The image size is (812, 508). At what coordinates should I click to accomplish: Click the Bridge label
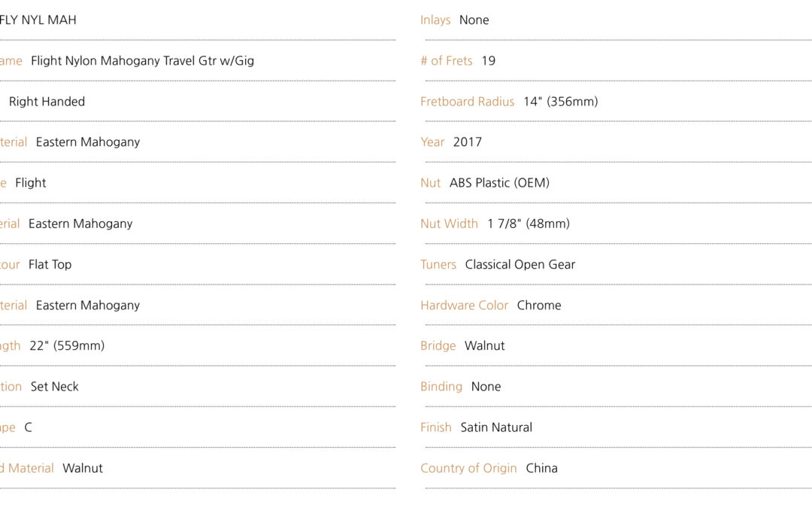tap(438, 345)
